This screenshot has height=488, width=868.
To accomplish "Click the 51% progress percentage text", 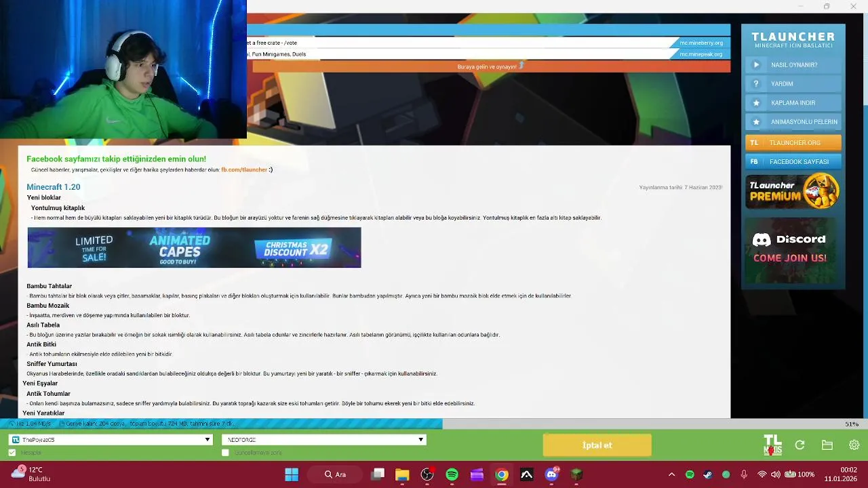I will pyautogui.click(x=852, y=424).
